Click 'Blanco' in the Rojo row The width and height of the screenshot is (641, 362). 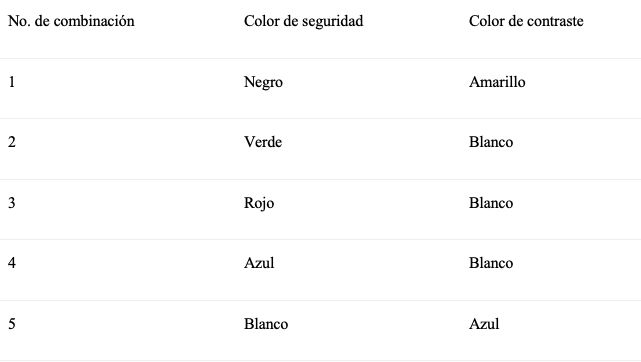tap(491, 203)
